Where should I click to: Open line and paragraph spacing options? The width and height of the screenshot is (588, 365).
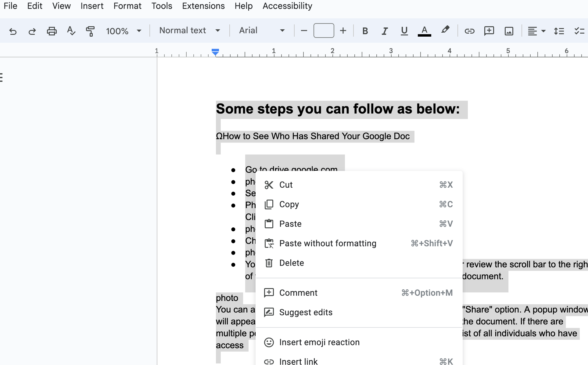(x=559, y=31)
